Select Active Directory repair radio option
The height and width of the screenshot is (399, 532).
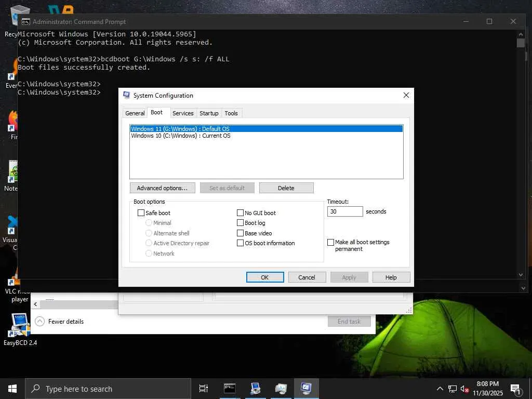click(x=149, y=243)
